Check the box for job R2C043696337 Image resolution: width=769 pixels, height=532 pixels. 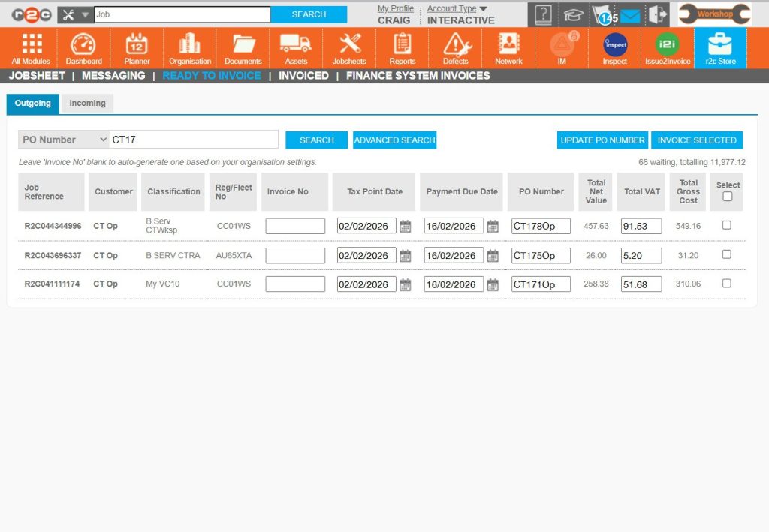pyautogui.click(x=726, y=254)
